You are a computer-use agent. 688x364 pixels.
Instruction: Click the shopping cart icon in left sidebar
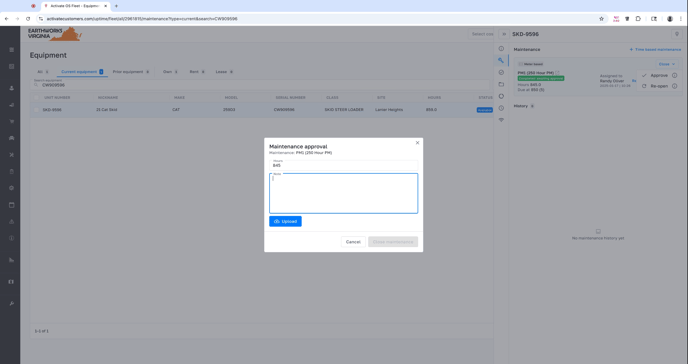pyautogui.click(x=11, y=121)
